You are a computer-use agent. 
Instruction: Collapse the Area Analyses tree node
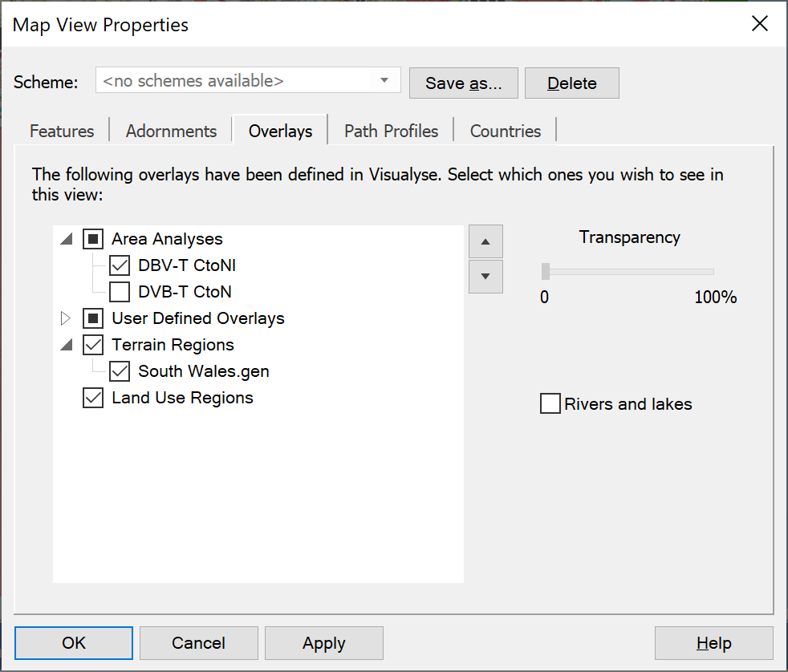click(x=67, y=239)
